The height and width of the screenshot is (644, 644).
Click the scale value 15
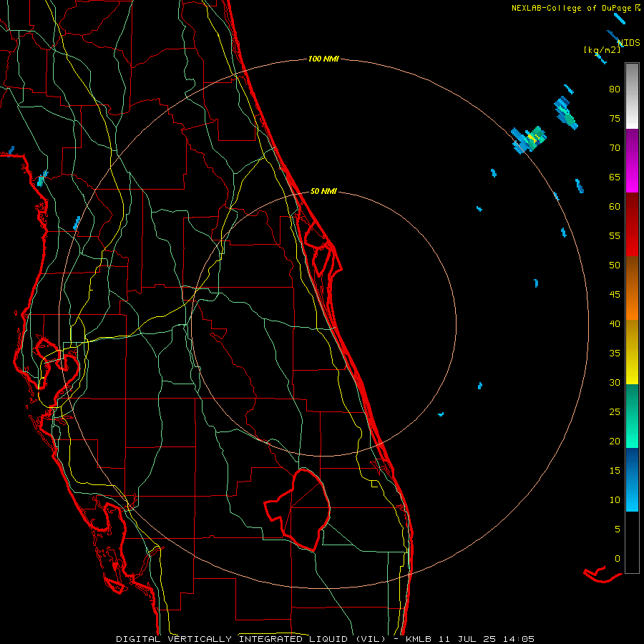pos(615,471)
